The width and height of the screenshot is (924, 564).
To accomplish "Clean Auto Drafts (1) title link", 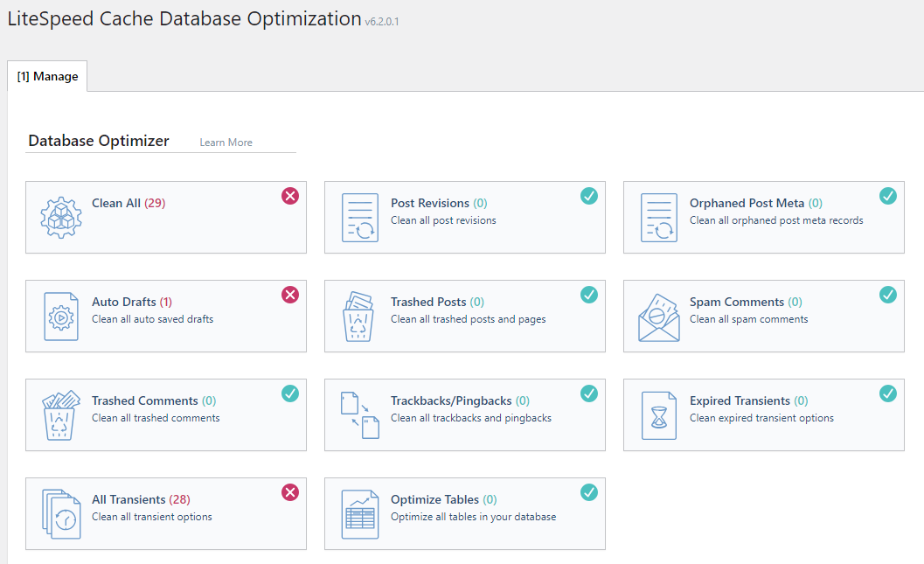I will [x=132, y=302].
